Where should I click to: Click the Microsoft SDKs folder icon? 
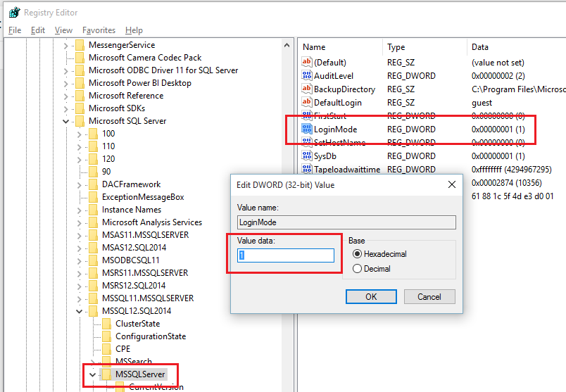click(x=80, y=108)
